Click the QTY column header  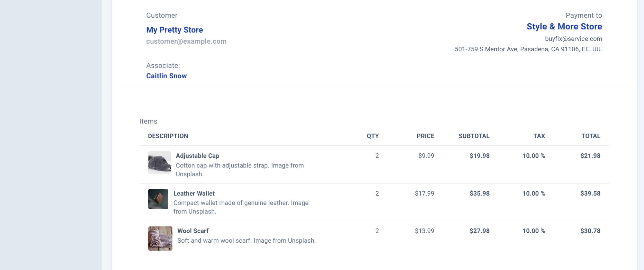click(x=373, y=136)
